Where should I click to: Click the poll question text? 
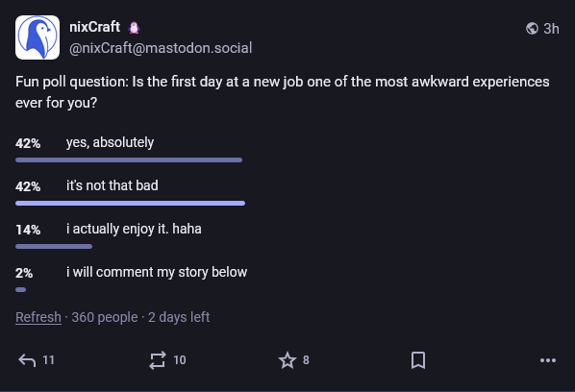(x=283, y=92)
